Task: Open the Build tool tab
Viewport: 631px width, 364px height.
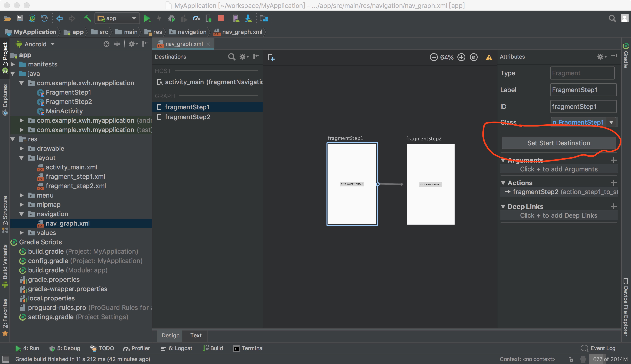Action: pos(213,348)
